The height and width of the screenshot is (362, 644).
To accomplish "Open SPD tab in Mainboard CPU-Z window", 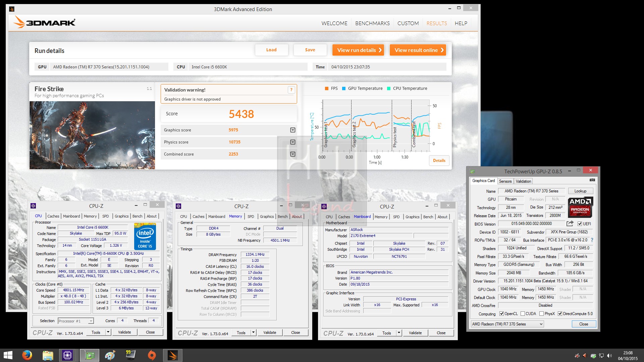I will 396,217.
